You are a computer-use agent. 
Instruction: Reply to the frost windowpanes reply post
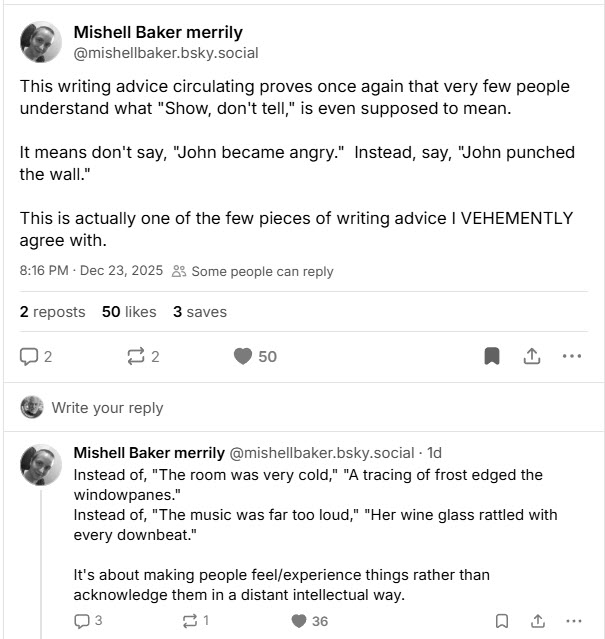(82, 621)
